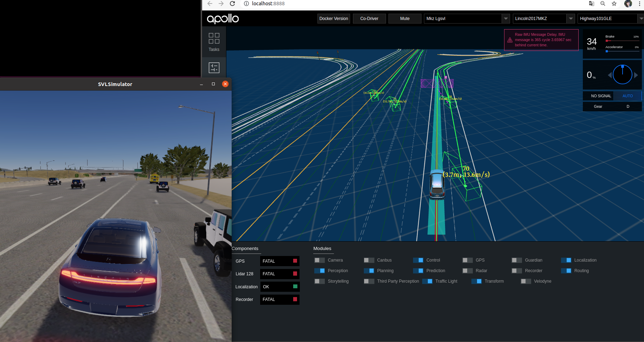Click the AUTO driving mode label
Screen dimensions: 644x342
tap(627, 96)
